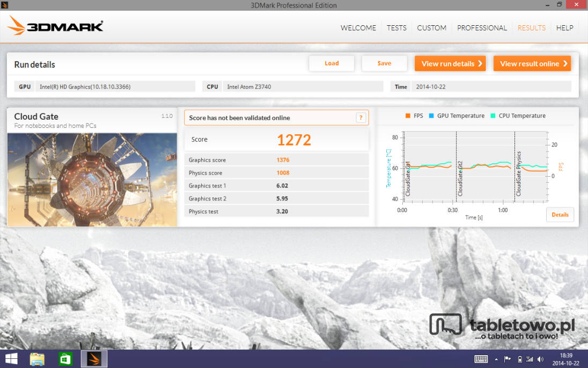Viewport: 588px width, 368px height.
Task: Open the Windows Start button
Action: [11, 359]
